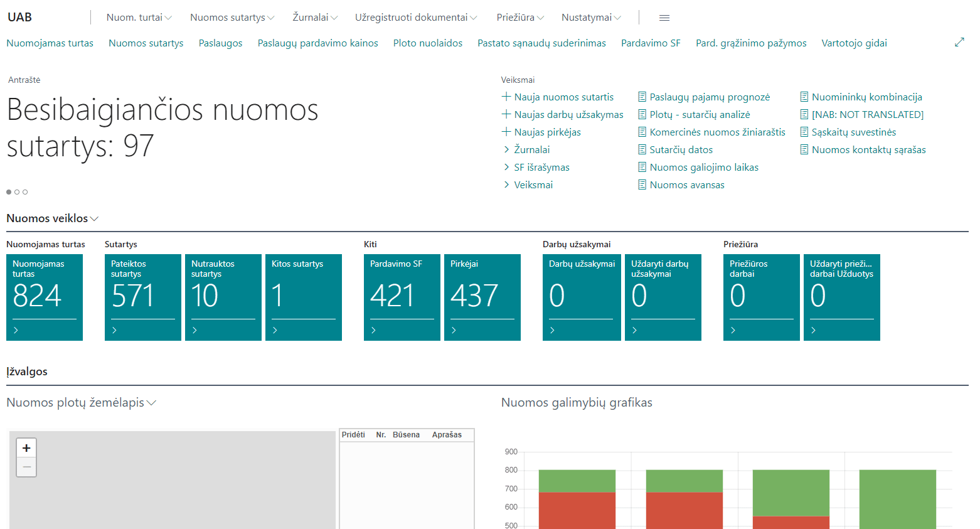
Task: Expand the Žurnalai group in Veiksmai
Action: coord(531,149)
